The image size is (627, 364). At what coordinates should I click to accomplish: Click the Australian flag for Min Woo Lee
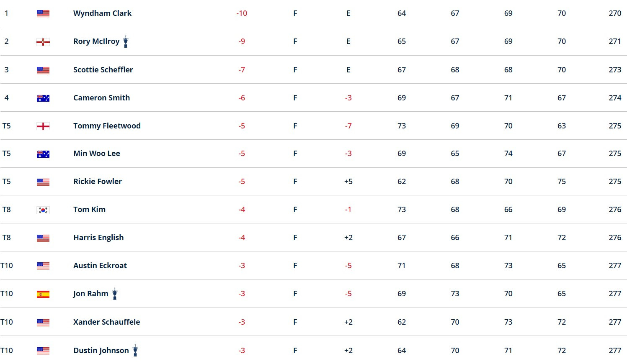click(x=43, y=154)
